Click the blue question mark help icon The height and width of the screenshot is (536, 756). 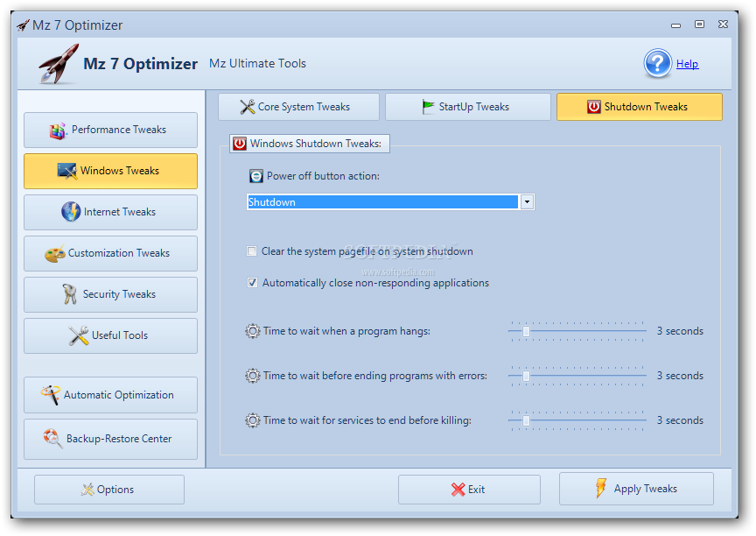[657, 63]
